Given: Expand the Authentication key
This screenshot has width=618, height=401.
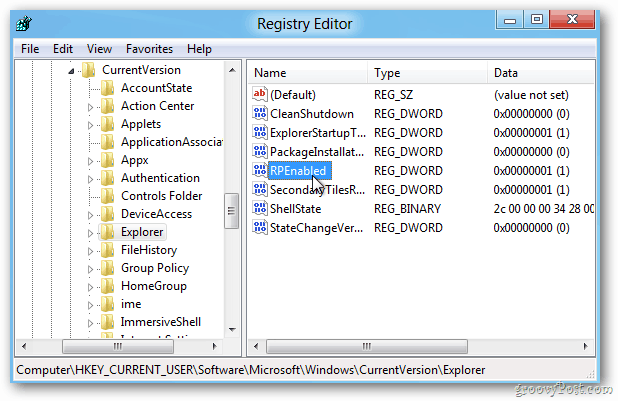Looking at the screenshot, I should pyautogui.click(x=90, y=179).
